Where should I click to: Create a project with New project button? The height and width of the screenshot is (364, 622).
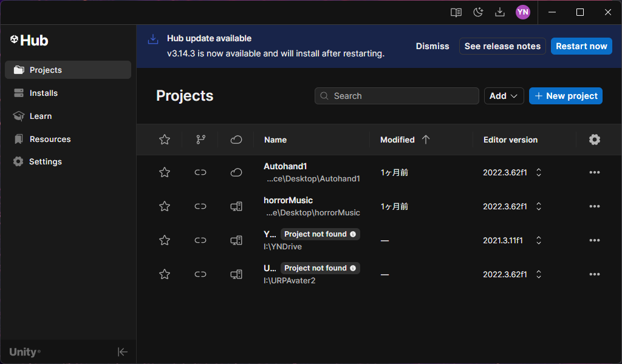point(566,96)
